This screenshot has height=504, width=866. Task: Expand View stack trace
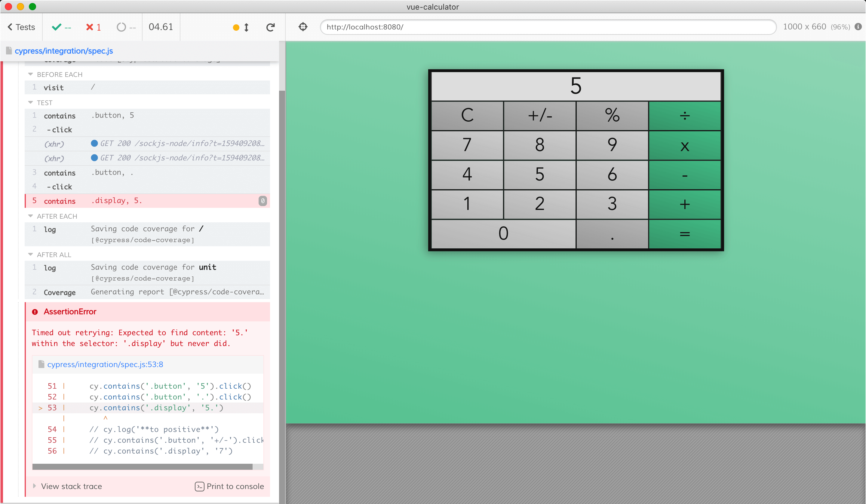tap(71, 486)
